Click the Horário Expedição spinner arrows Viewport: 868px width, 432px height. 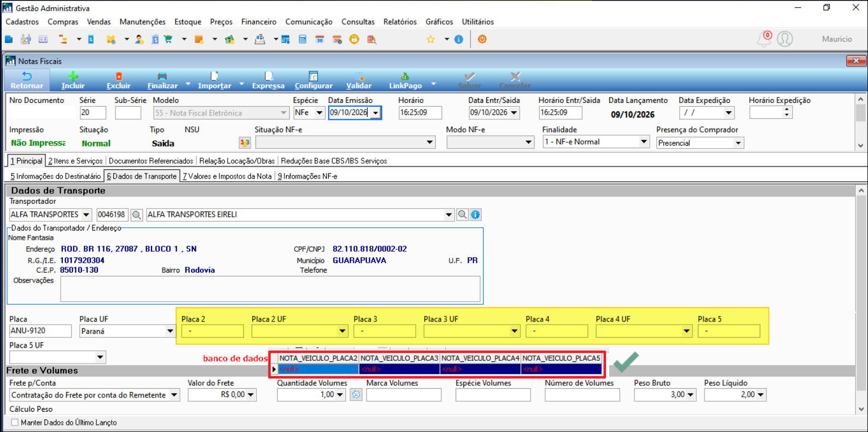787,112
